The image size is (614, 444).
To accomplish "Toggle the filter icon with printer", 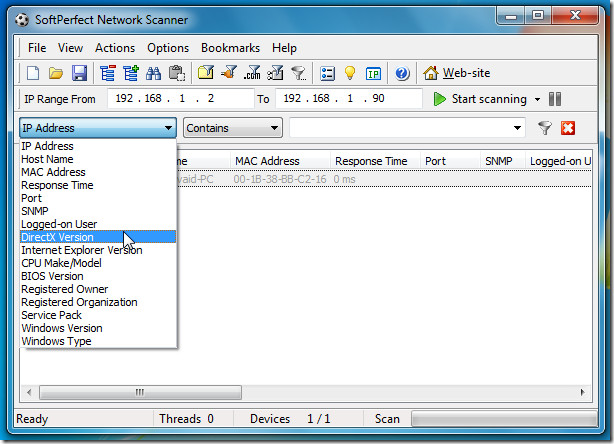I will pyautogui.click(x=275, y=73).
